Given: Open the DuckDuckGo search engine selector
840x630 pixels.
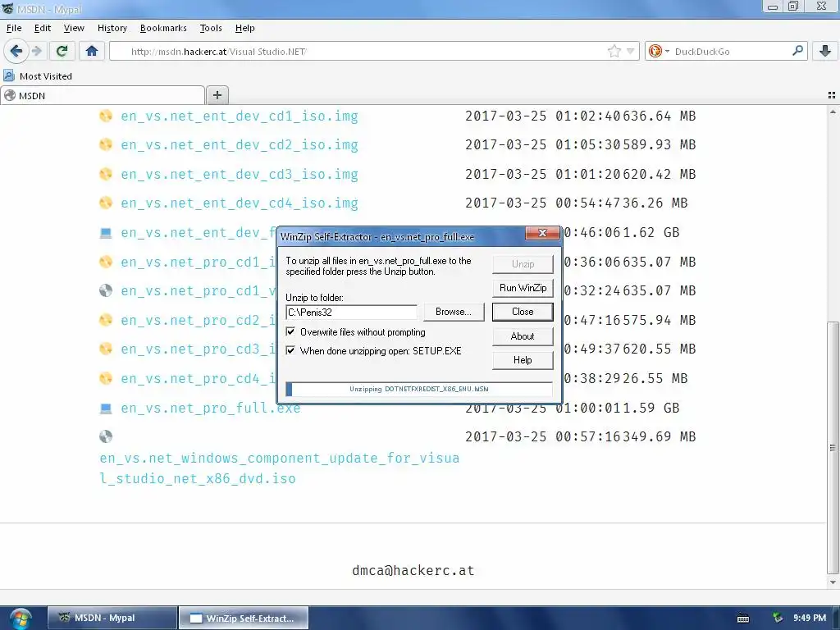Looking at the screenshot, I should pos(659,52).
